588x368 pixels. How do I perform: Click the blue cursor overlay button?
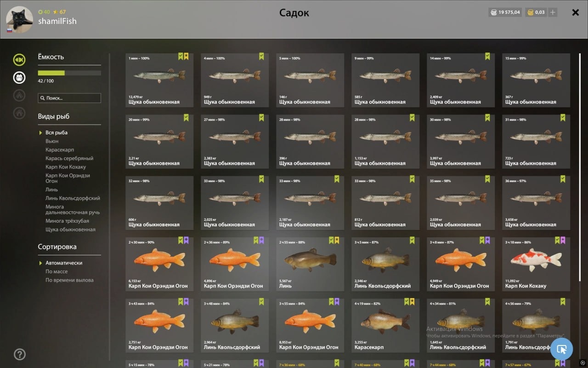(561, 349)
